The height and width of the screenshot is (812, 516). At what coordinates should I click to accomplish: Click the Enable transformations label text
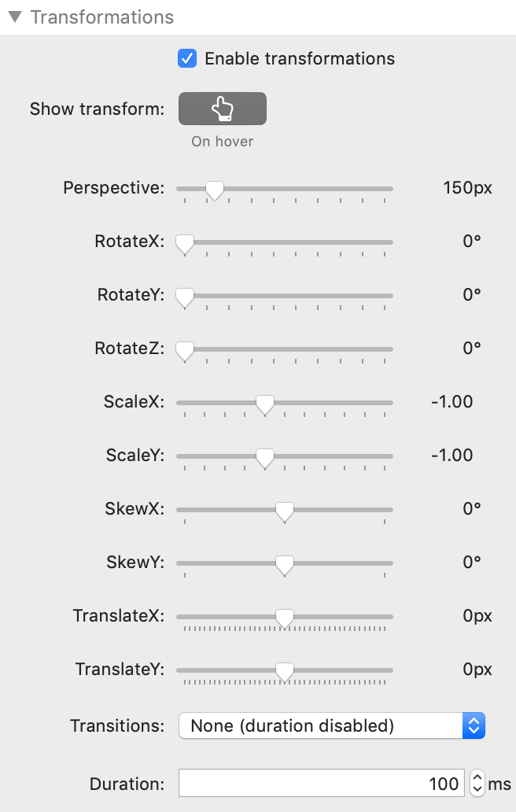pos(300,58)
